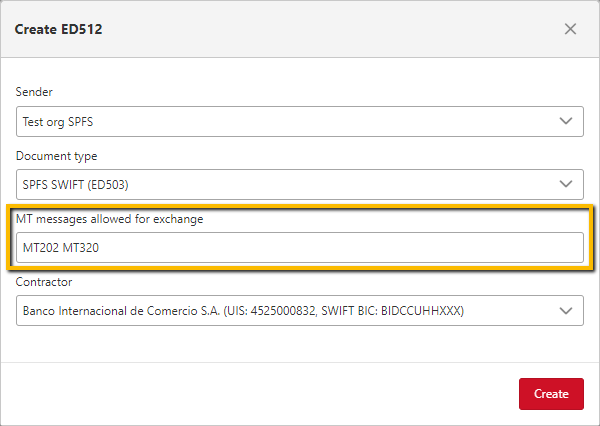The height and width of the screenshot is (426, 600).
Task: Click the Contractor field label
Action: pyautogui.click(x=44, y=282)
